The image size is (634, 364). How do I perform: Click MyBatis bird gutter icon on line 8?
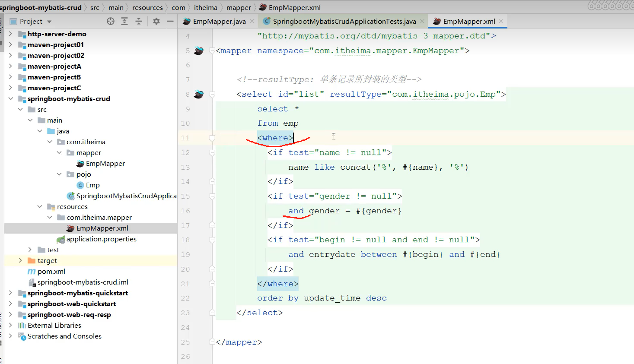pos(199,94)
